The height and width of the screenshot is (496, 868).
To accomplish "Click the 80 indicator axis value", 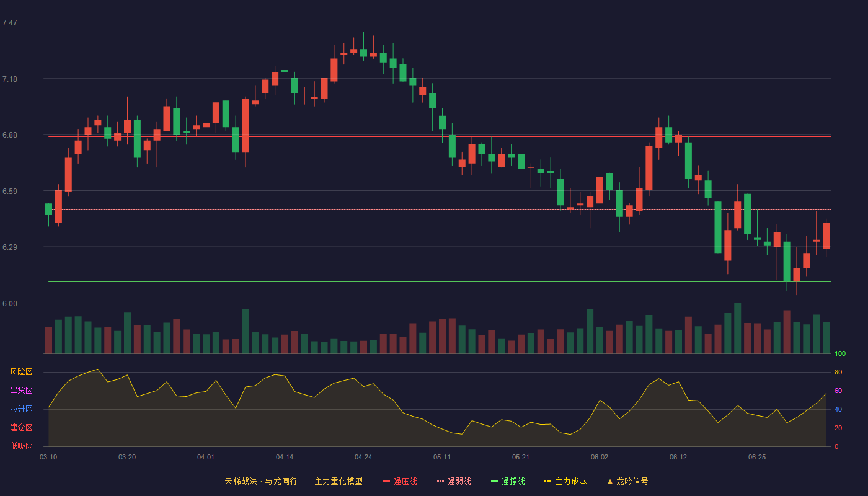I will [x=838, y=372].
